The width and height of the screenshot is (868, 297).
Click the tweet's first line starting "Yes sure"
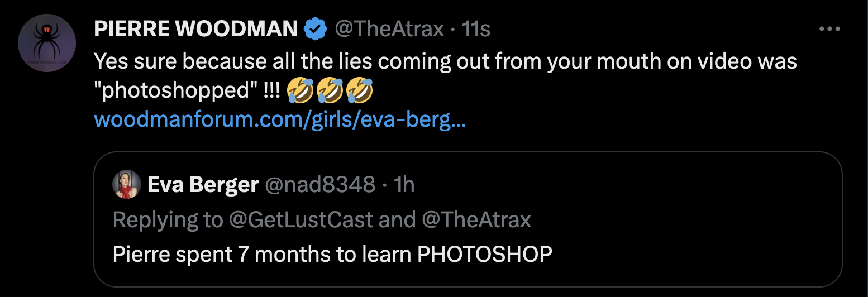(x=445, y=61)
